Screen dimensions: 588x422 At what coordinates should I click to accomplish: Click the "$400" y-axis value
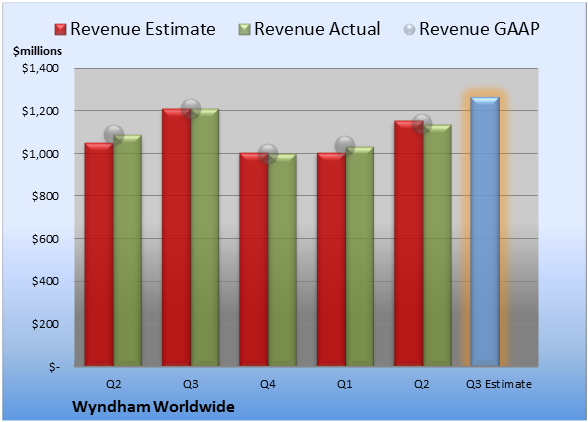coord(45,281)
